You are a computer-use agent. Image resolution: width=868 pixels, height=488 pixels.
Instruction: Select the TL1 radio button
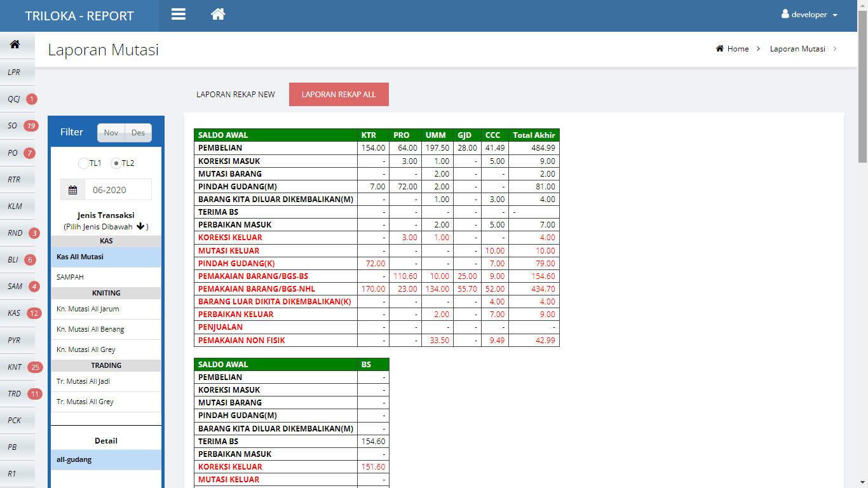[x=84, y=163]
